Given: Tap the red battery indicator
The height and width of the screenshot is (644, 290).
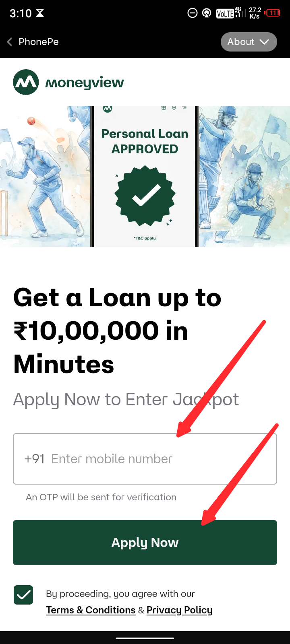Looking at the screenshot, I should point(273,13).
